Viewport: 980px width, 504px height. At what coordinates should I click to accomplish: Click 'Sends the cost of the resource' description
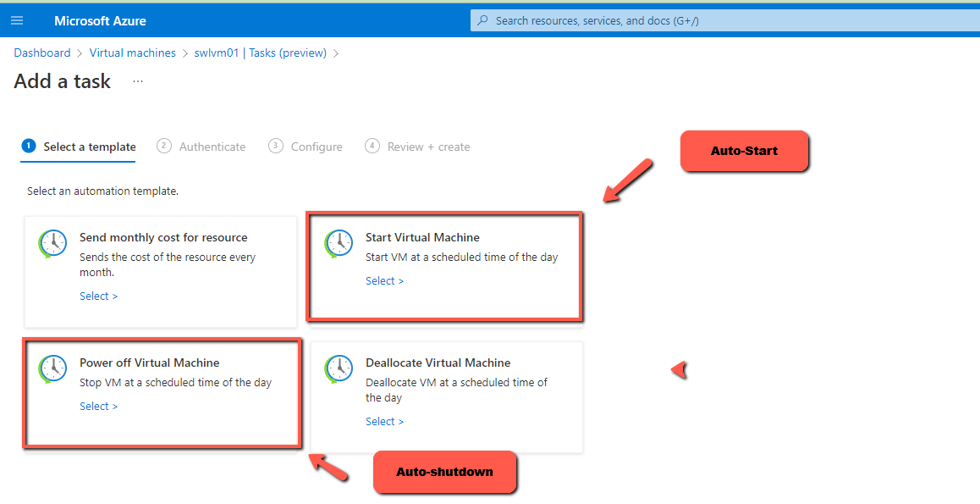pyautogui.click(x=168, y=264)
